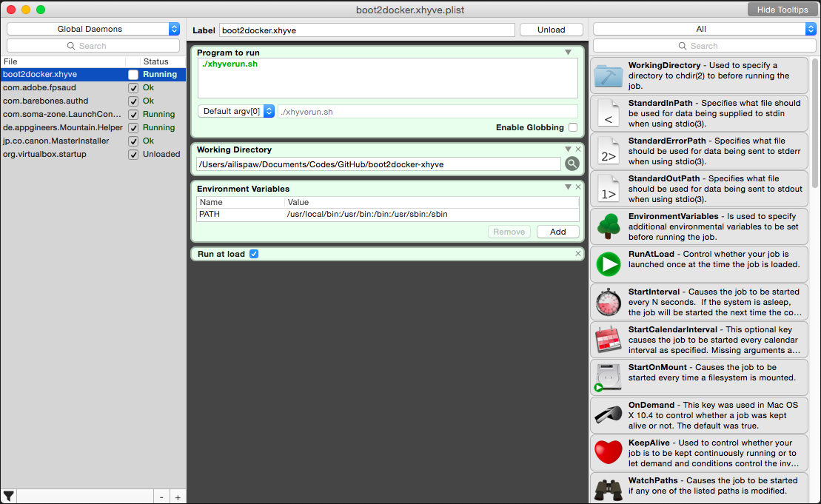Click the Status column header
The image size is (821, 504).
(156, 61)
